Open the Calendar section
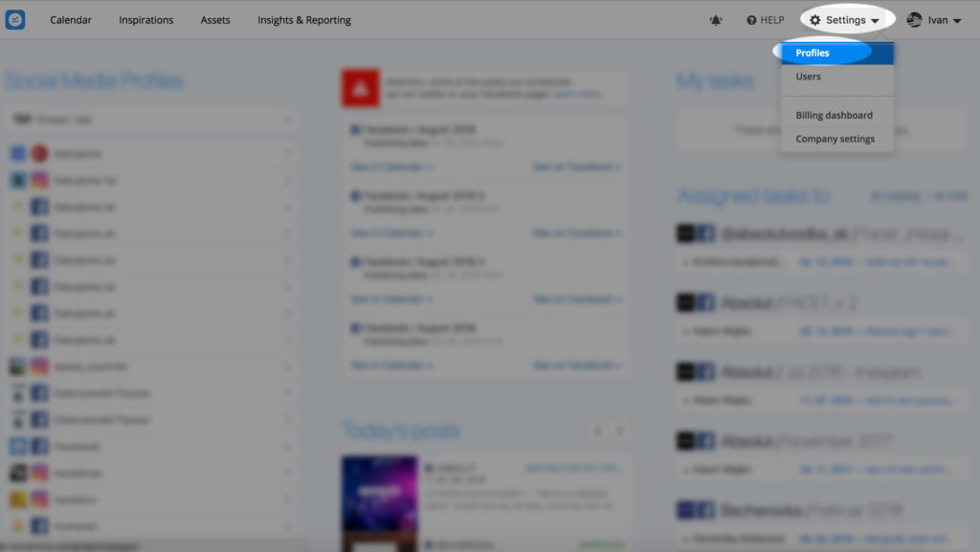 click(71, 20)
